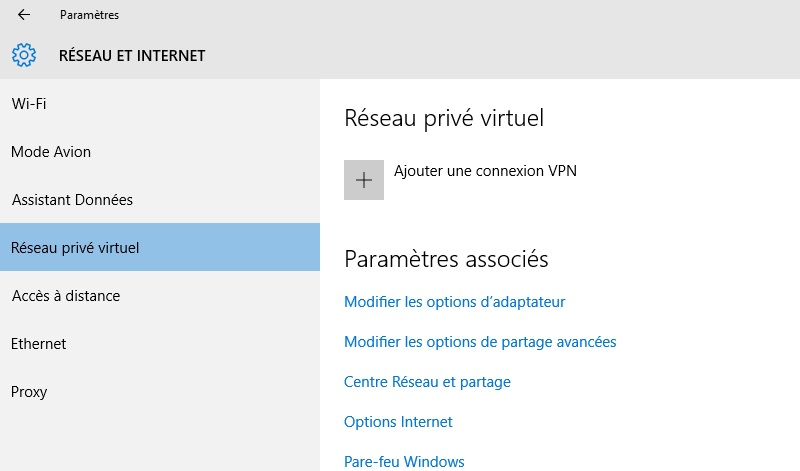The width and height of the screenshot is (800, 471).
Task: Open the Ethernet settings section
Action: tap(160, 343)
